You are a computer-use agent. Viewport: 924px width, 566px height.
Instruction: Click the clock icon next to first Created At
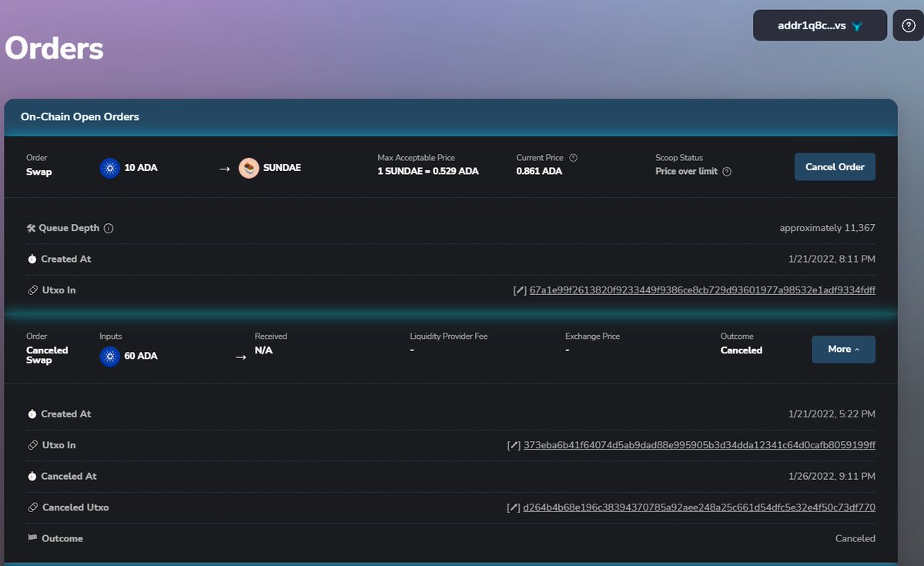[x=32, y=260]
